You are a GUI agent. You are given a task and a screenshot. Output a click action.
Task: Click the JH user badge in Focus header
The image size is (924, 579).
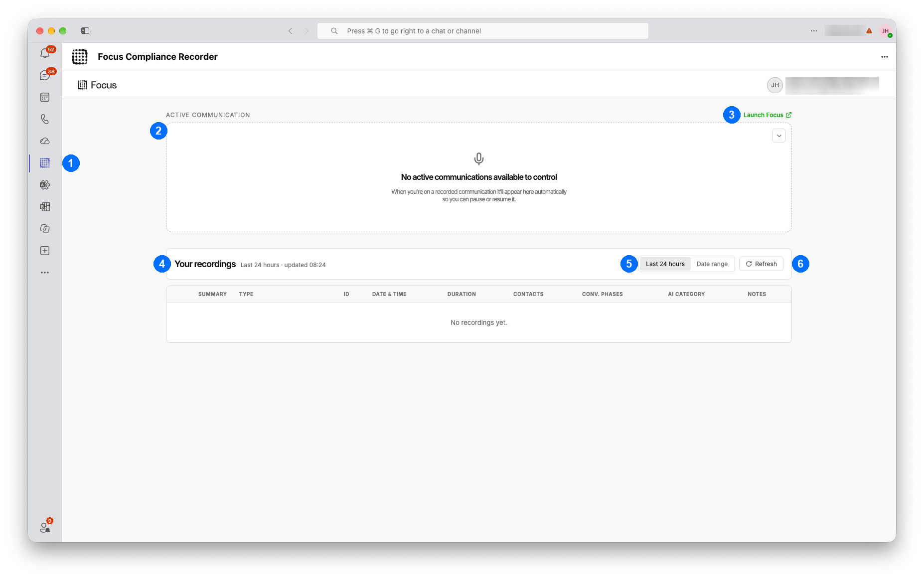[x=775, y=85]
